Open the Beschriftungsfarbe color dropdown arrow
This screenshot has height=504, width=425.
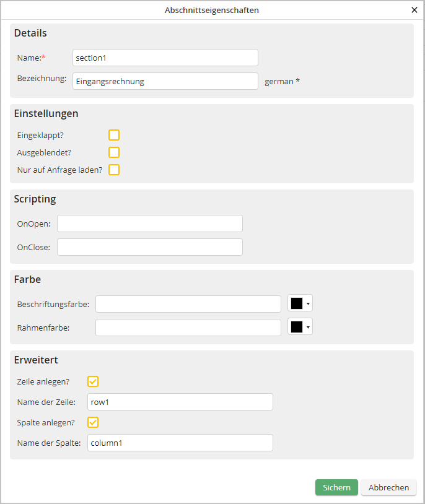tap(308, 303)
